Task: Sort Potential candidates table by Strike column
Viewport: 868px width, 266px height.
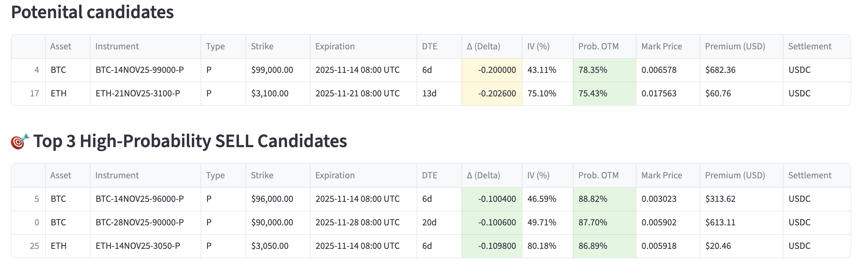Action: click(x=262, y=46)
